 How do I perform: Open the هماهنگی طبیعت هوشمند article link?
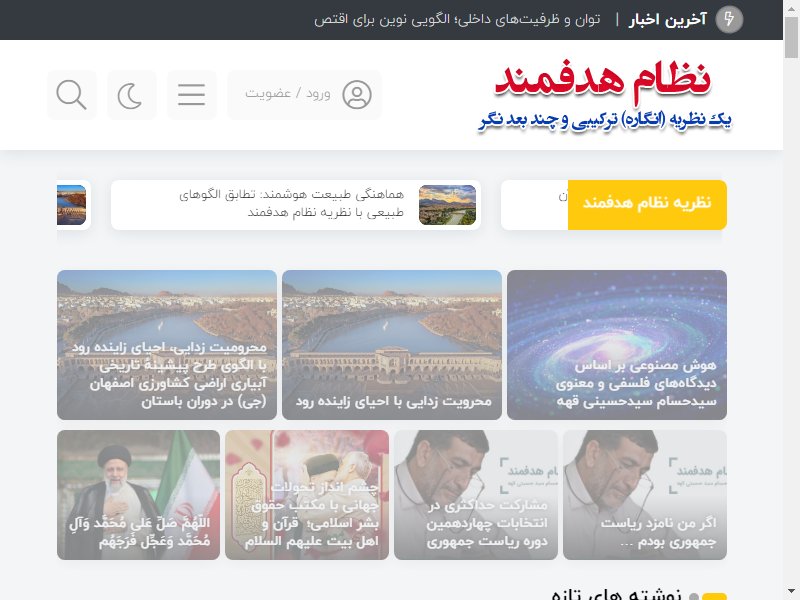pyautogui.click(x=291, y=204)
